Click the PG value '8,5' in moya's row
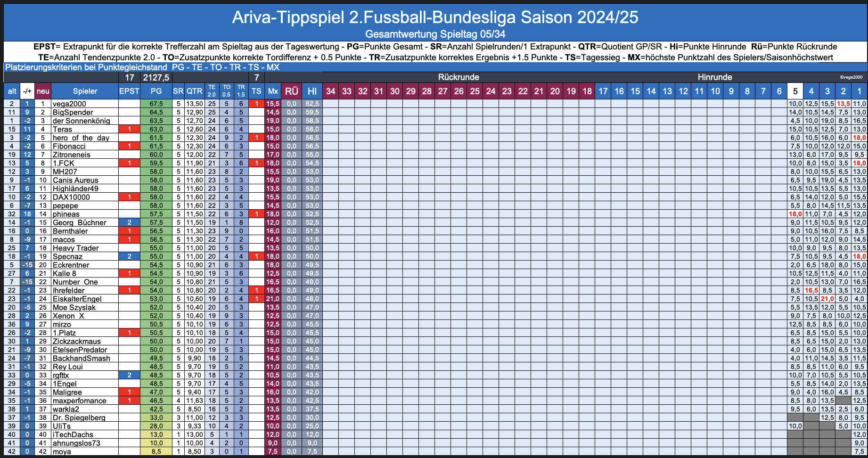868x458 pixels. tap(156, 451)
